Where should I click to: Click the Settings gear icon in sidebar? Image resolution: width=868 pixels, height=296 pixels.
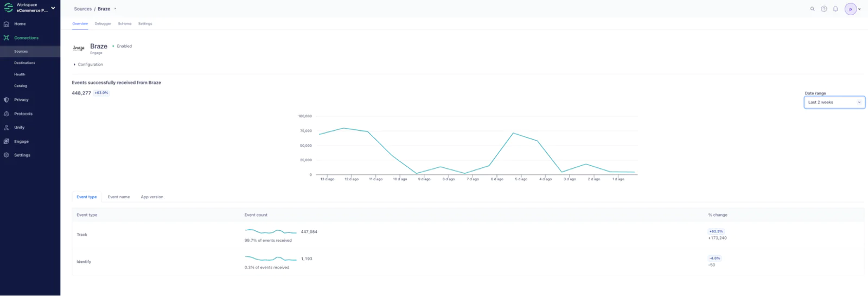7,155
